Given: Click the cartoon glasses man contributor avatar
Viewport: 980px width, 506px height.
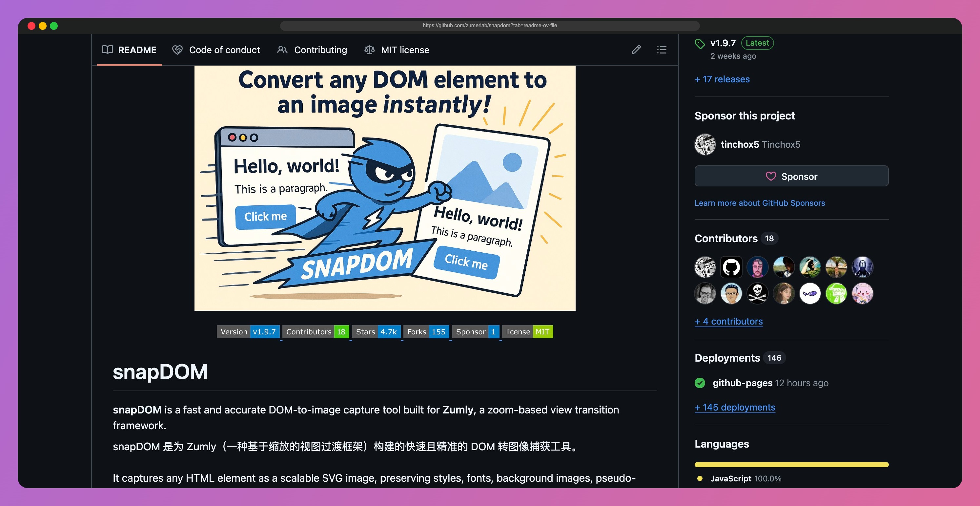Looking at the screenshot, I should pyautogui.click(x=731, y=293).
